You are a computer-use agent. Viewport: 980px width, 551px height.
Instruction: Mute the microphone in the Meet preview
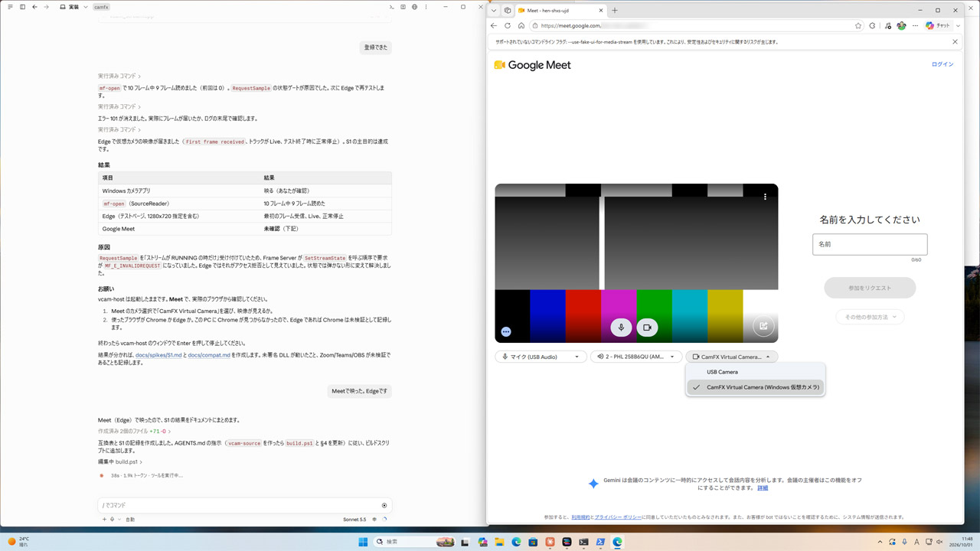tap(621, 328)
